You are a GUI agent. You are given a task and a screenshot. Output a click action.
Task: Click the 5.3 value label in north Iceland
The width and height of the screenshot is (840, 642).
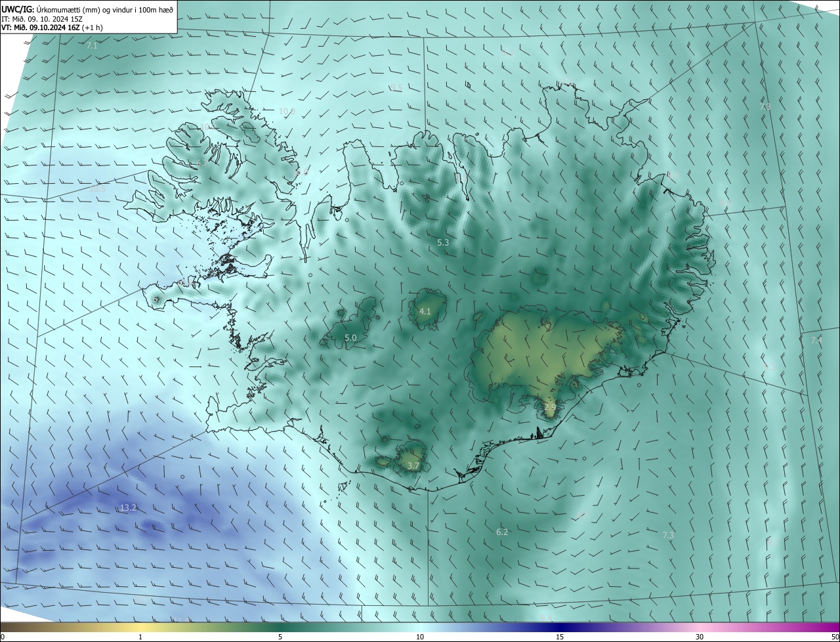[443, 242]
